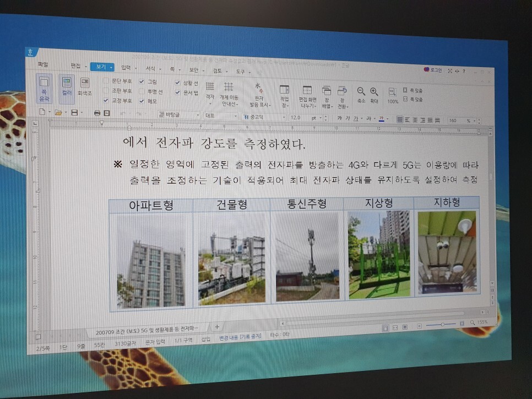
Task: Expand the new document dropdown arrow
Action: pos(50,112)
